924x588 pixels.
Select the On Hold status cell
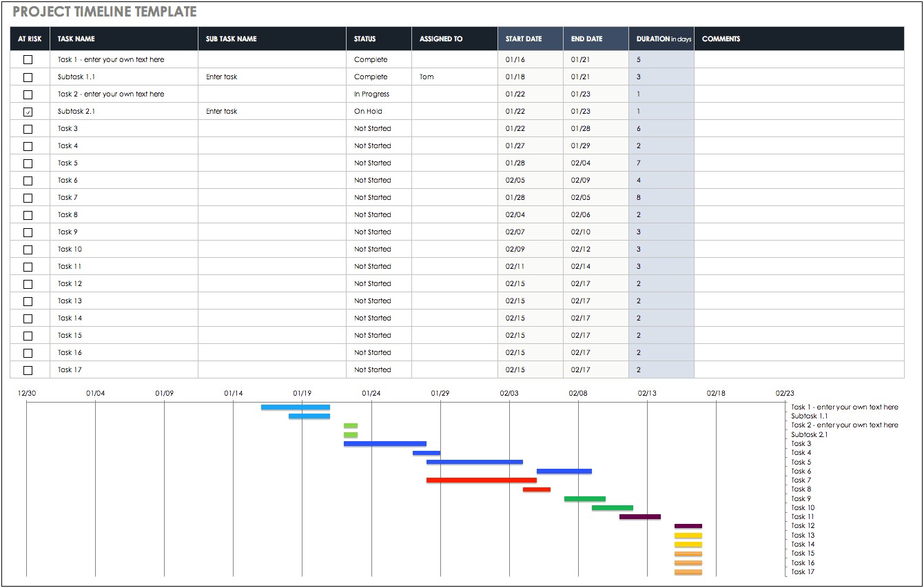[379, 111]
